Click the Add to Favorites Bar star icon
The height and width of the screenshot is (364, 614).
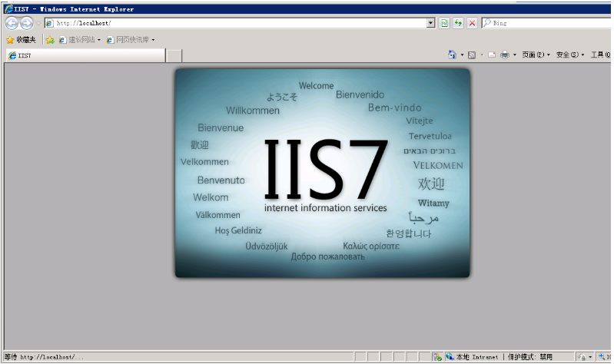point(50,39)
